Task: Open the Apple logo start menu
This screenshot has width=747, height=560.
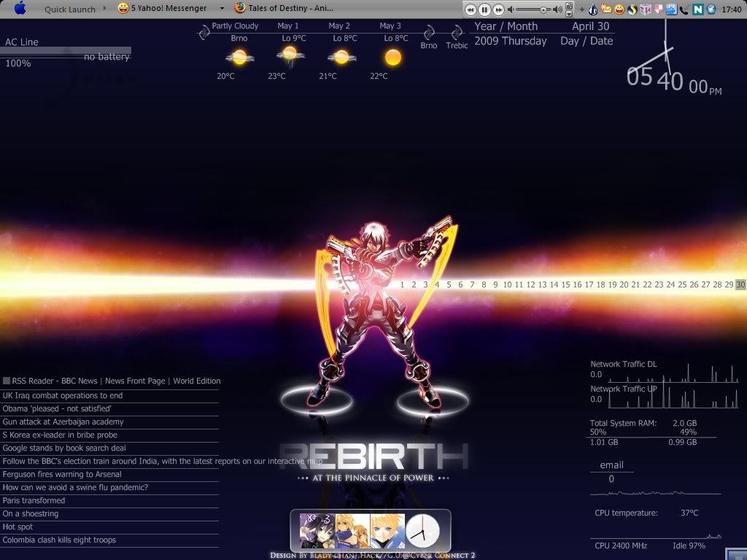Action: [x=20, y=9]
